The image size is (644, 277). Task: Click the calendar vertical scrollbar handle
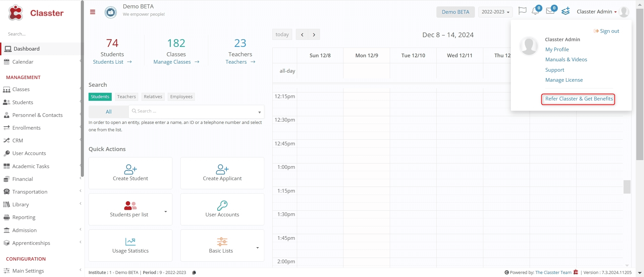[x=627, y=187]
